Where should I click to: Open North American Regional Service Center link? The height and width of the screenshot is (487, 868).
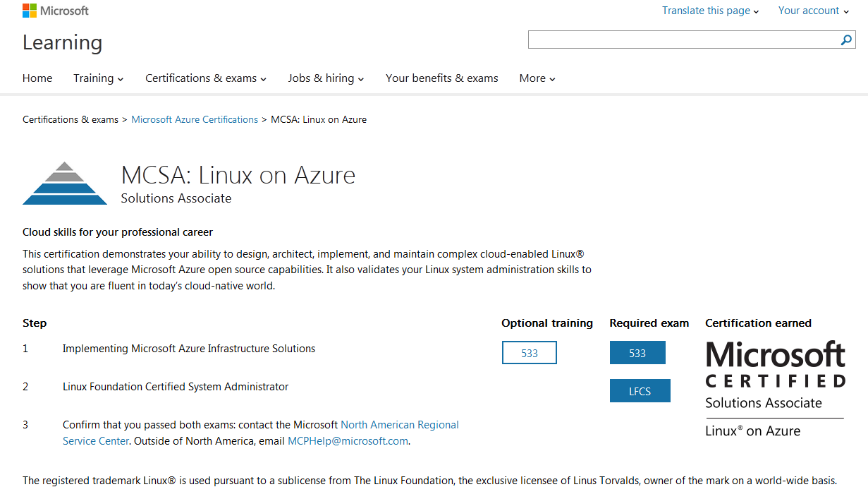(261, 433)
